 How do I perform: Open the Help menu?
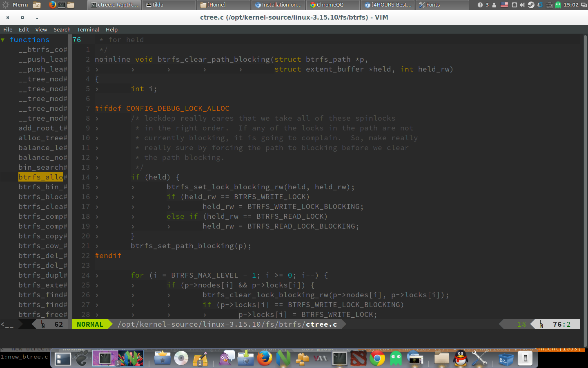(x=111, y=29)
